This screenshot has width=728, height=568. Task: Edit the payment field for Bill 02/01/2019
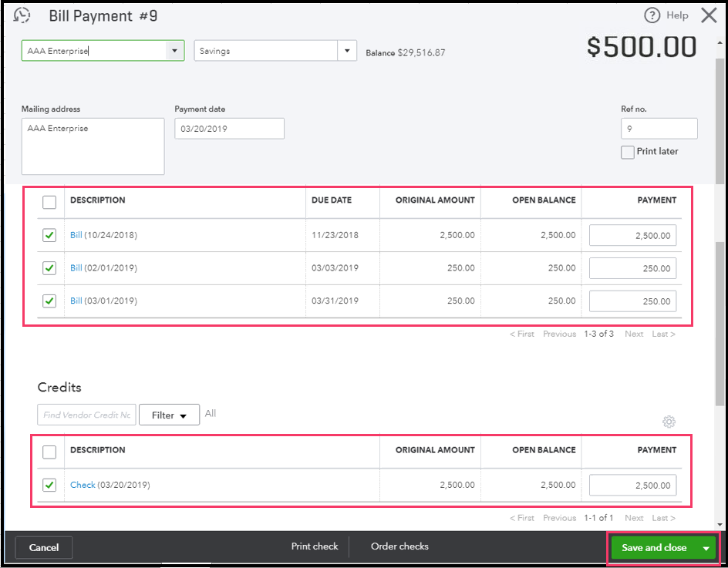click(632, 268)
